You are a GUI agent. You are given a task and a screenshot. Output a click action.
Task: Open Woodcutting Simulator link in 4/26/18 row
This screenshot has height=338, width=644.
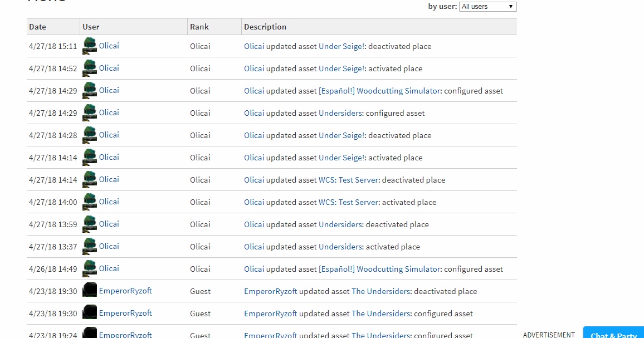pyautogui.click(x=379, y=269)
